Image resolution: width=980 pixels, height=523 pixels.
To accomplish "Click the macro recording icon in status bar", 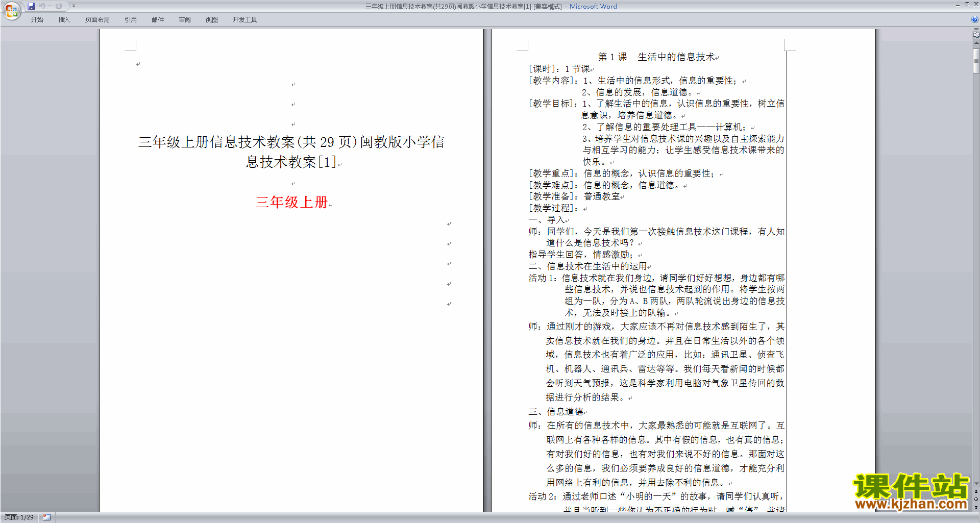I will [46, 517].
